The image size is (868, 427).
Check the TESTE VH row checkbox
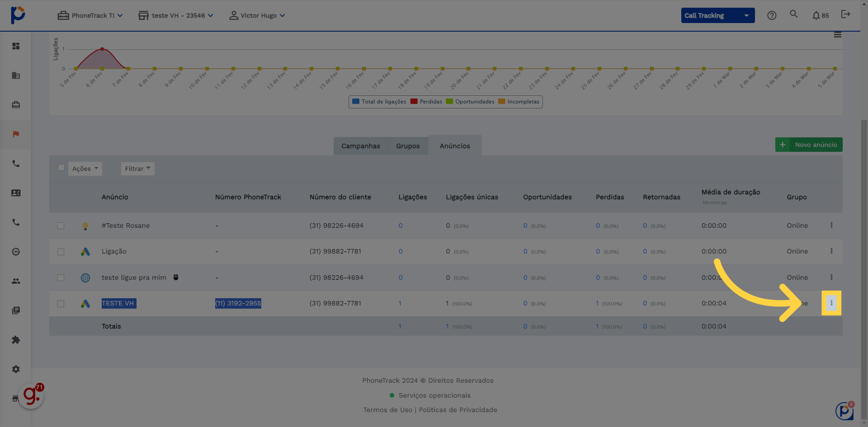click(61, 304)
